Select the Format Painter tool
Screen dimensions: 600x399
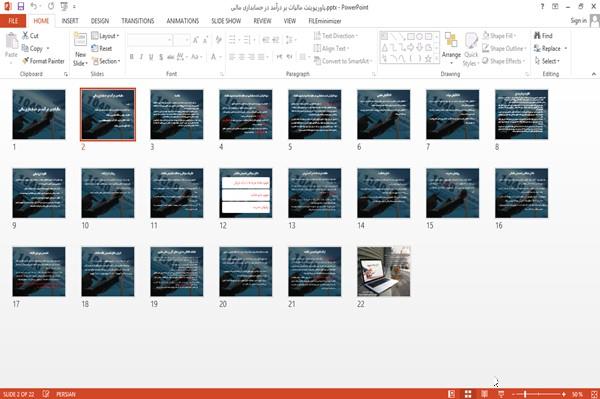[x=43, y=61]
